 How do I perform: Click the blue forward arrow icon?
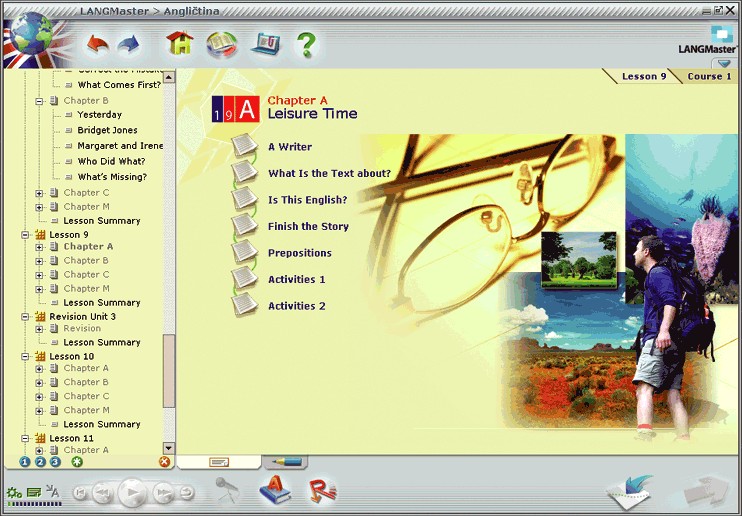[x=129, y=44]
